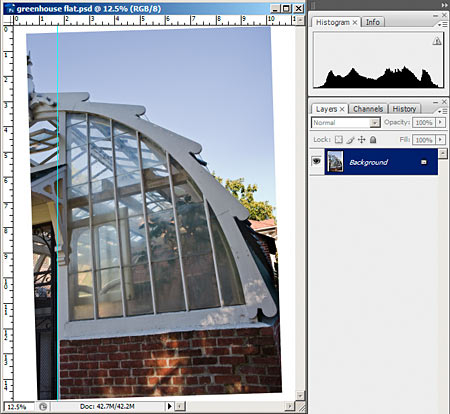The width and height of the screenshot is (450, 414).
Task: Switch to the Channels tab
Action: click(x=368, y=109)
